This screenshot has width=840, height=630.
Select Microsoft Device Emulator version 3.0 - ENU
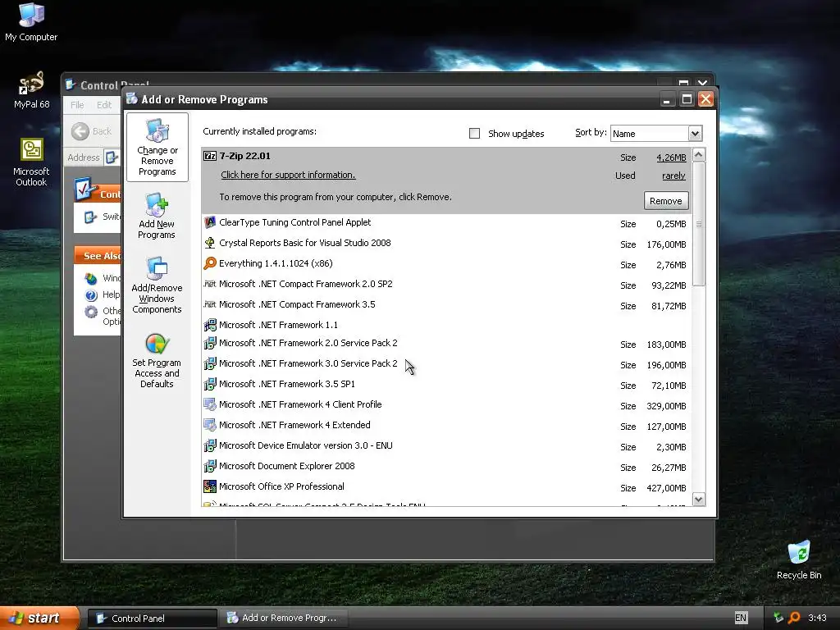pos(445,445)
